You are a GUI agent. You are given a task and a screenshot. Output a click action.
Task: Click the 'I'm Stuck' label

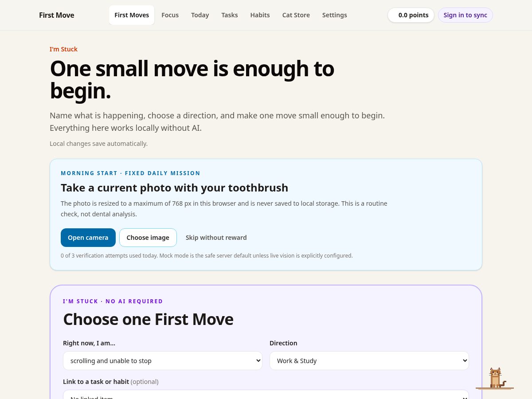[63, 49]
